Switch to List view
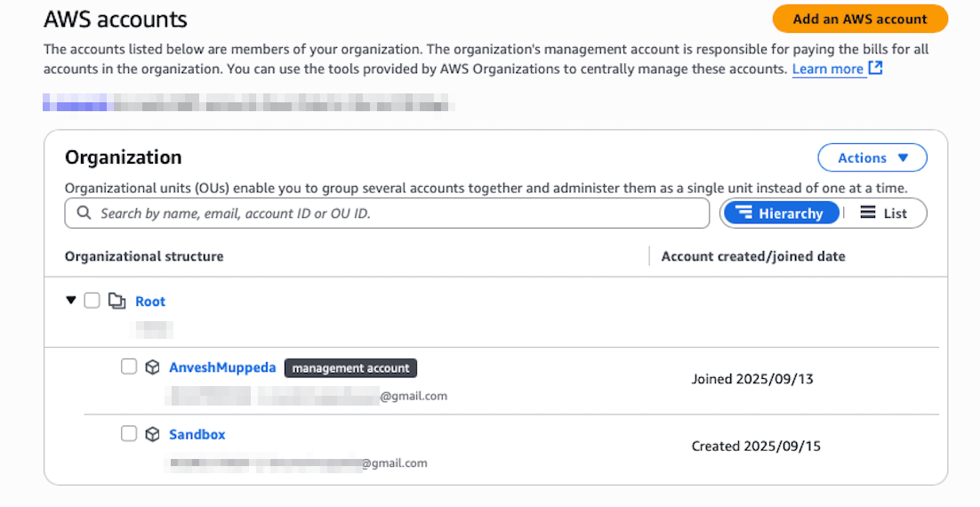 [884, 213]
